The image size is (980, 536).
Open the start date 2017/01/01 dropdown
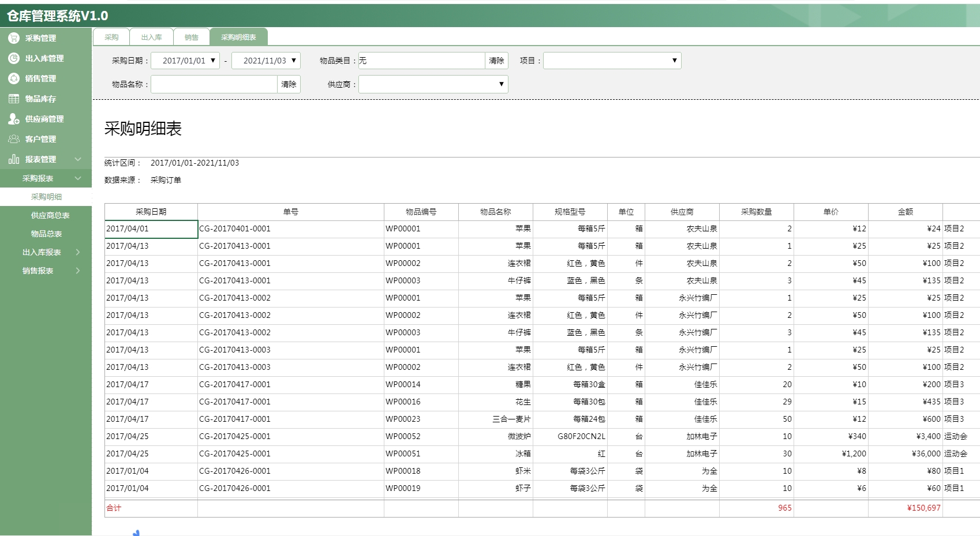click(x=213, y=61)
